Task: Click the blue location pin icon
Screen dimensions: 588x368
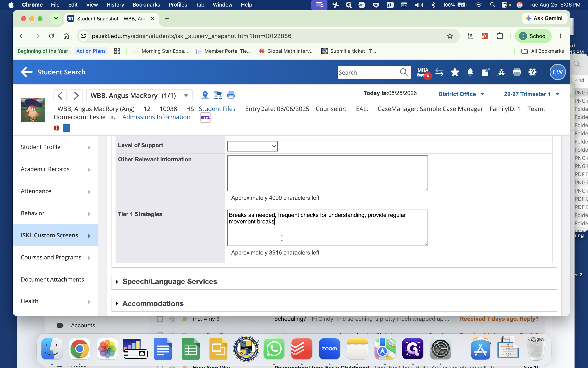Action: click(x=205, y=95)
